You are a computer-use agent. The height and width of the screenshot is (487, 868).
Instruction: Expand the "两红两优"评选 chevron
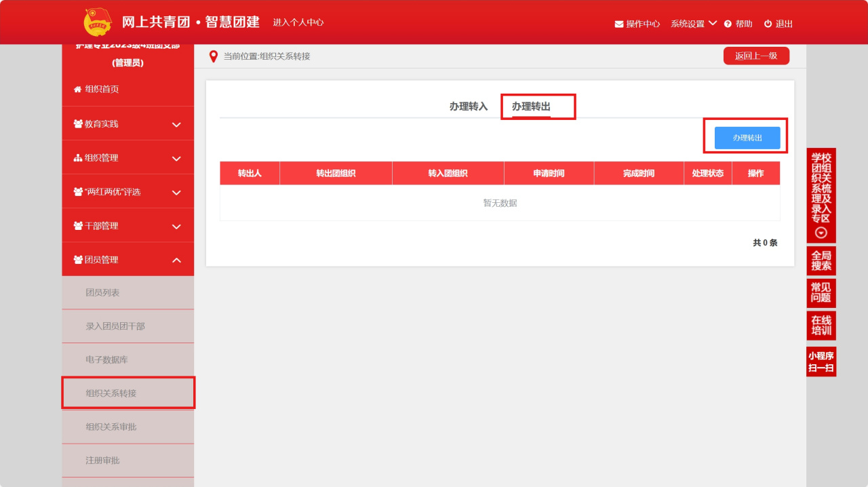tap(176, 193)
